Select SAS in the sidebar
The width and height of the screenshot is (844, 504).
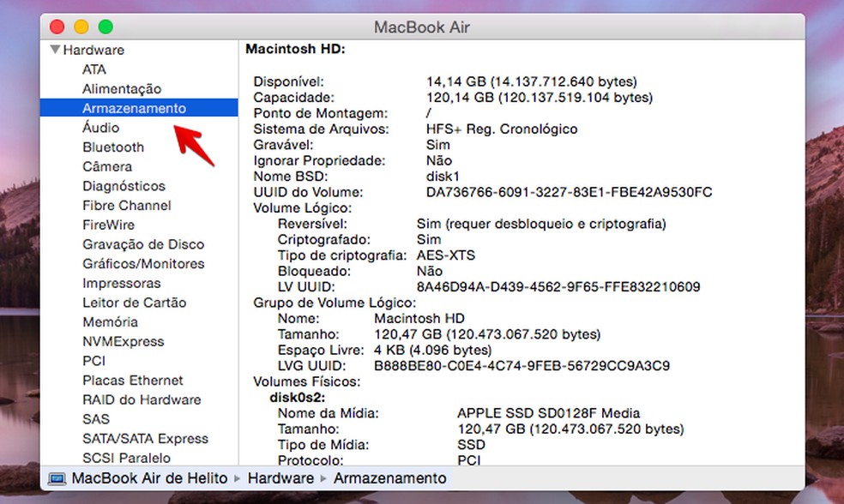click(96, 419)
